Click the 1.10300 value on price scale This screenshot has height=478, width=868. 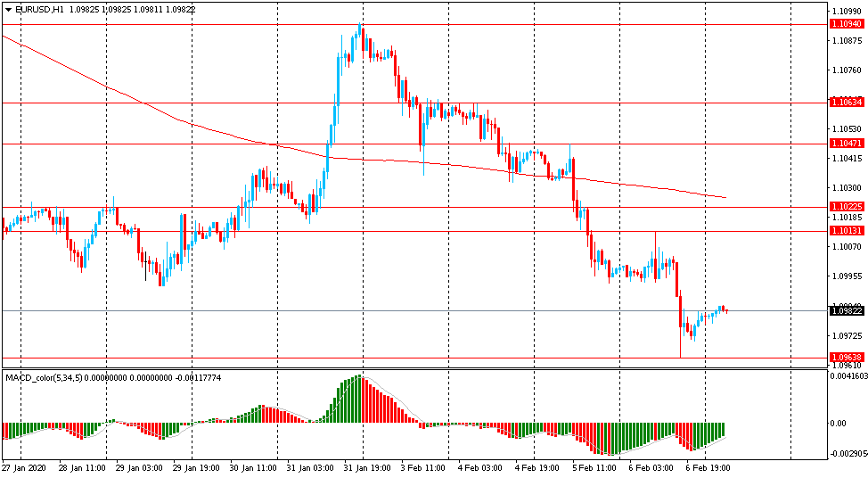click(847, 188)
